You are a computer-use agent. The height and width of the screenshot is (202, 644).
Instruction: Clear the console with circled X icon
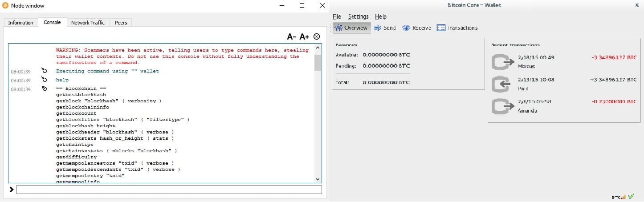click(317, 36)
